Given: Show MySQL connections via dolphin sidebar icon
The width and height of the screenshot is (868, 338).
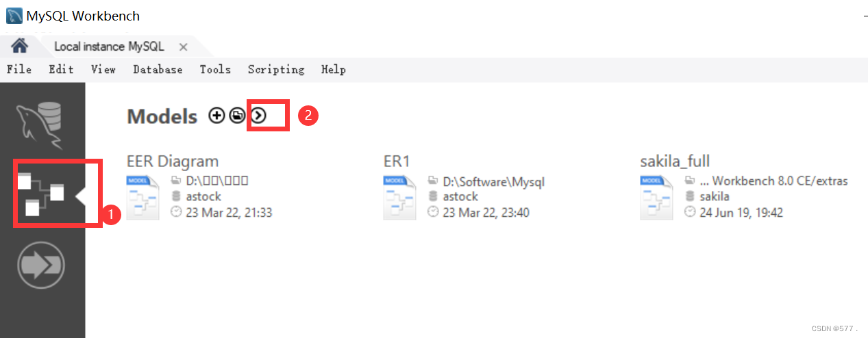Looking at the screenshot, I should [x=41, y=125].
